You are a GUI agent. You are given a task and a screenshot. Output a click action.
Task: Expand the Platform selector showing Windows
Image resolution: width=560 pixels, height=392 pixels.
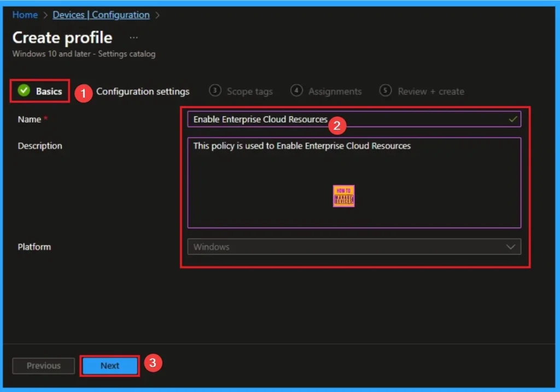pos(354,247)
